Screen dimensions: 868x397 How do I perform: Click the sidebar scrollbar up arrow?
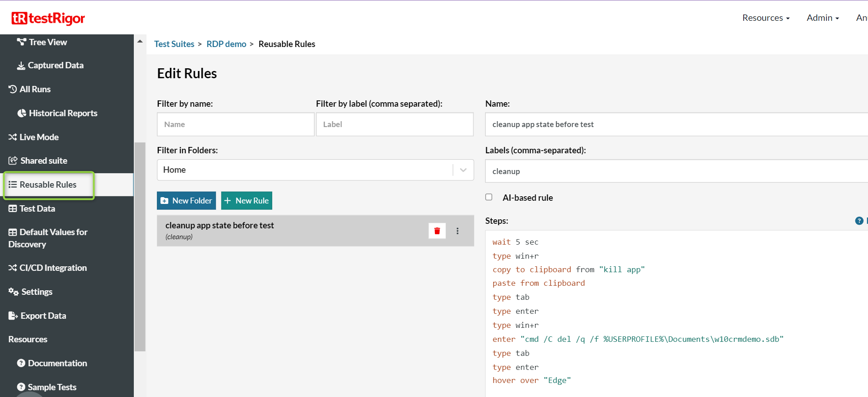coord(140,41)
